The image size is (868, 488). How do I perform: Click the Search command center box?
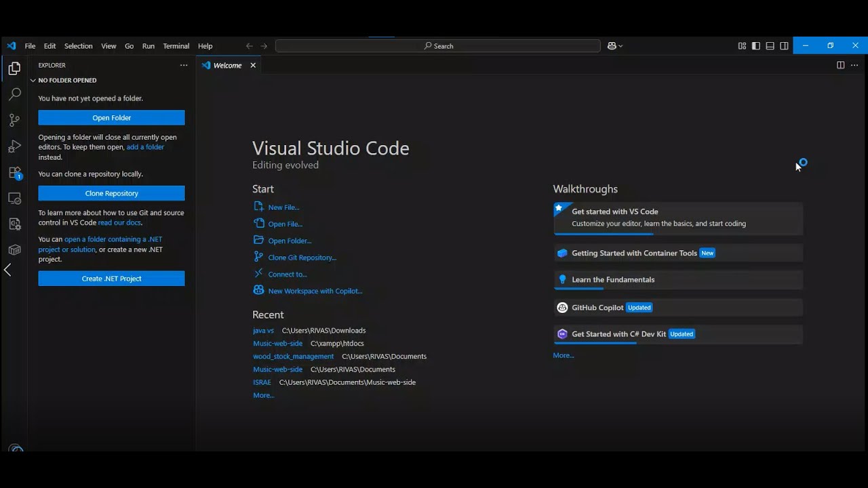(438, 46)
